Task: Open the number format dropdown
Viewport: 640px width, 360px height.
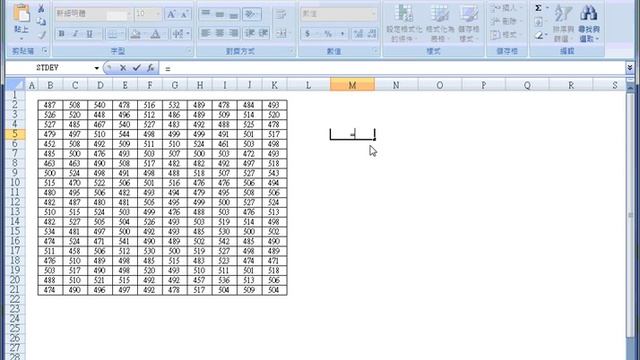Action: [x=373, y=14]
